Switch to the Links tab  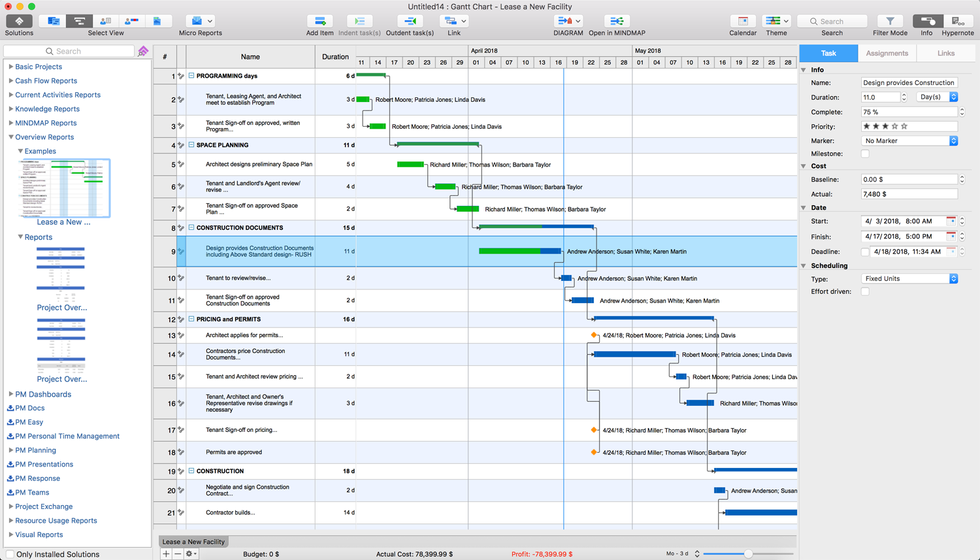click(945, 54)
